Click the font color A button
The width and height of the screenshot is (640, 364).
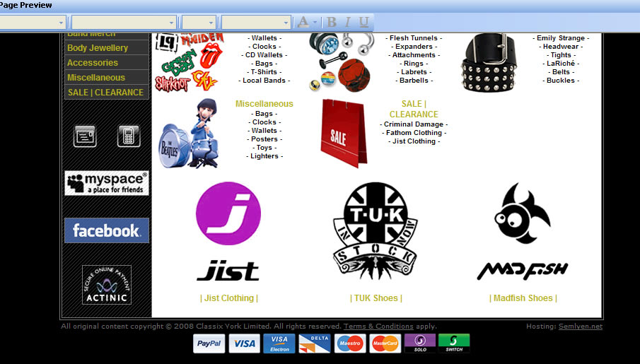[x=303, y=22]
